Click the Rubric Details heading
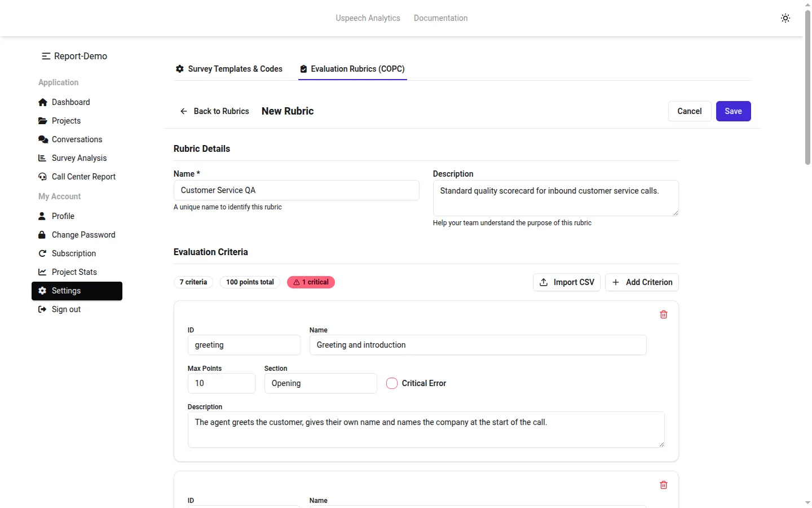Screen dimensions: 812x508 (x=202, y=149)
